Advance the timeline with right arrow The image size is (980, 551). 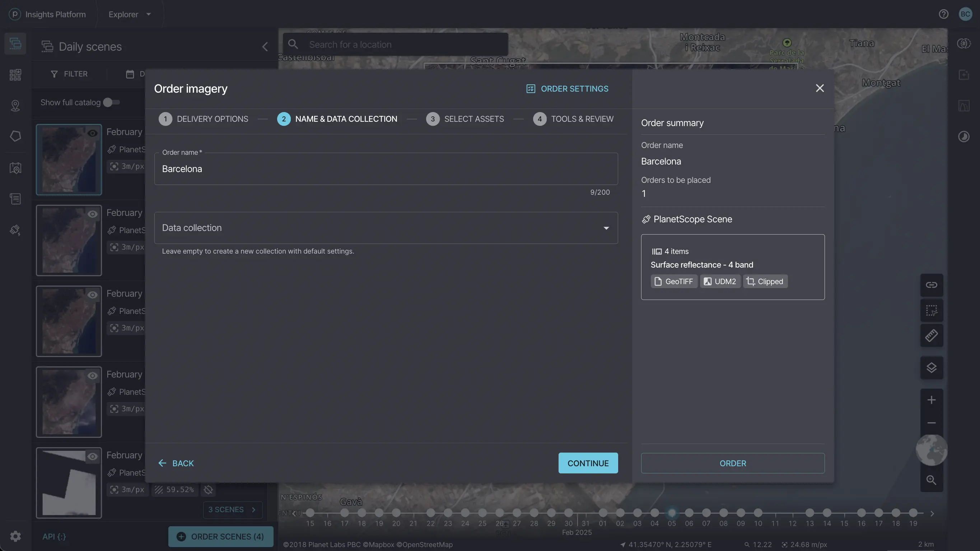(x=932, y=514)
